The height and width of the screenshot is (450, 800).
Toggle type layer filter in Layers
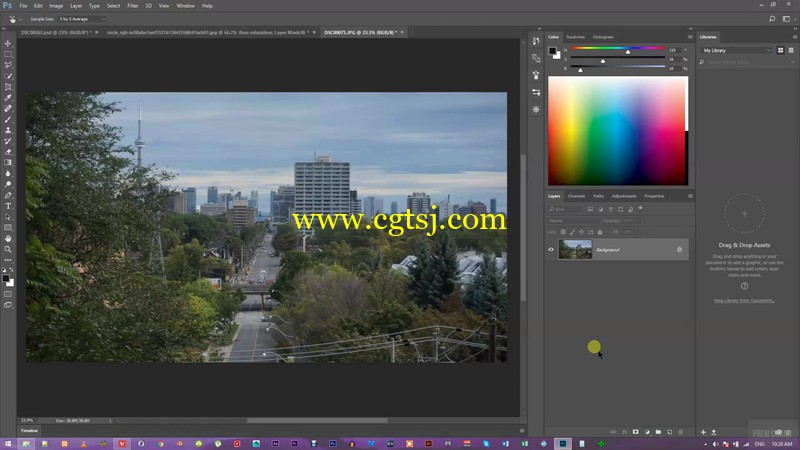pyautogui.click(x=610, y=210)
